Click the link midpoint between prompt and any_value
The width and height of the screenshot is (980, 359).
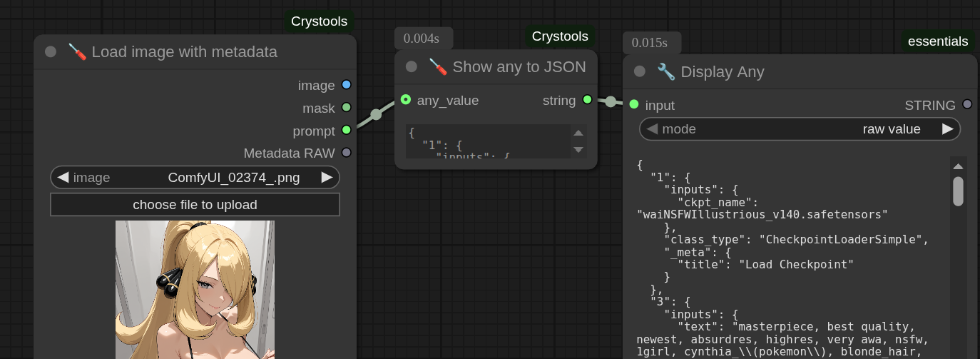376,114
